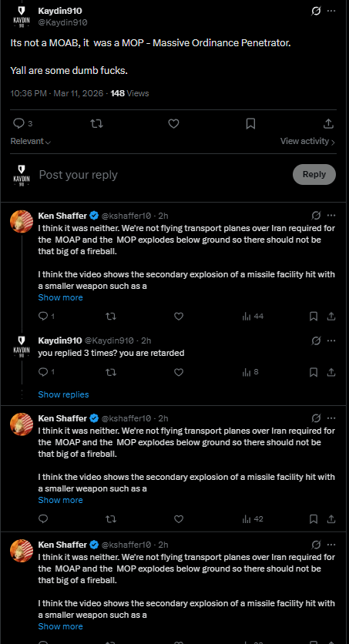Like Ken Shaffer's first reply
349x644 pixels.
tap(179, 317)
